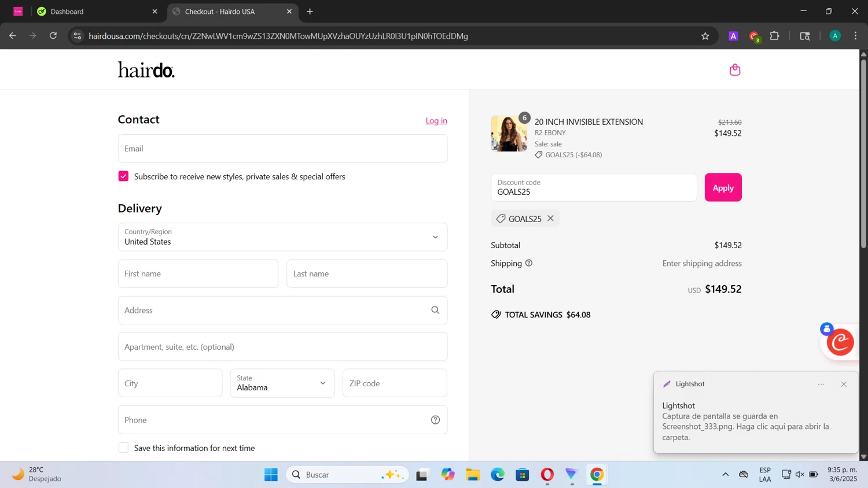
Task: Check Save this information for next time
Action: [123, 448]
